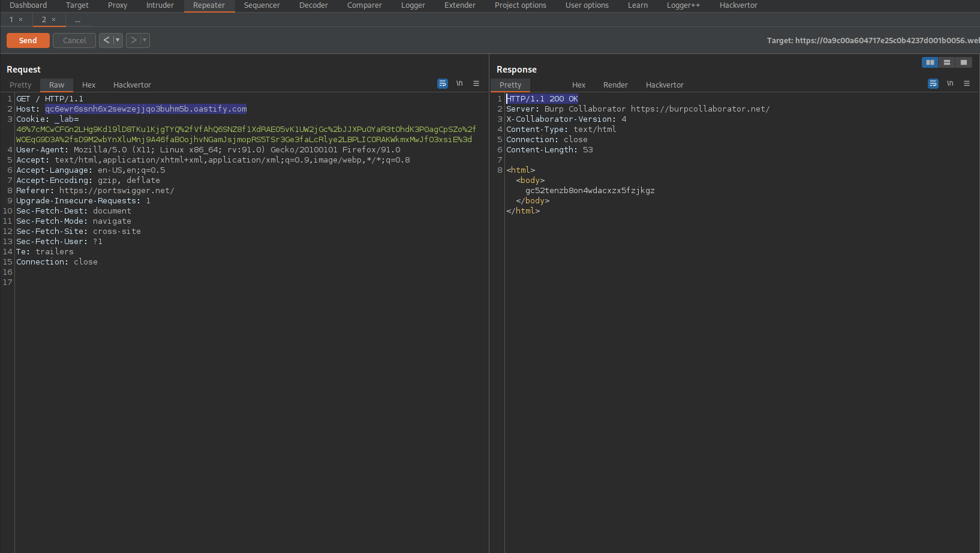This screenshot has height=553, width=980.
Task: Select side-by-side split layout icon
Action: pyautogui.click(x=930, y=62)
